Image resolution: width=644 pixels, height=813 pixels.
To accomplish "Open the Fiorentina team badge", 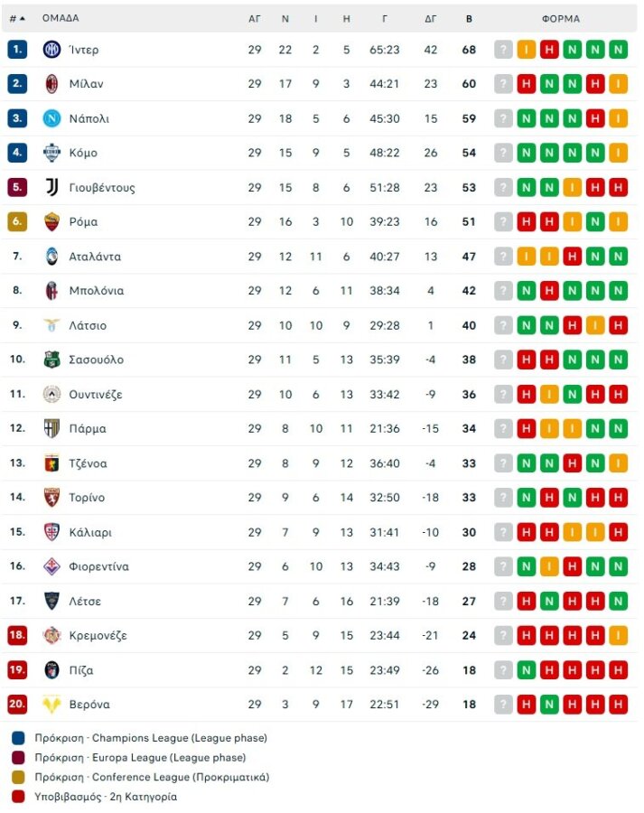I will [50, 566].
